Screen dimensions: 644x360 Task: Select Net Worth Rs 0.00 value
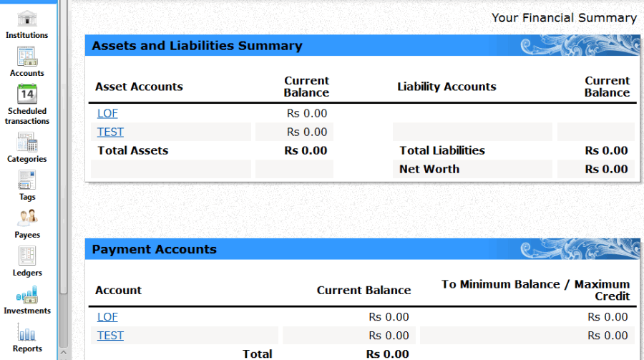(x=606, y=170)
